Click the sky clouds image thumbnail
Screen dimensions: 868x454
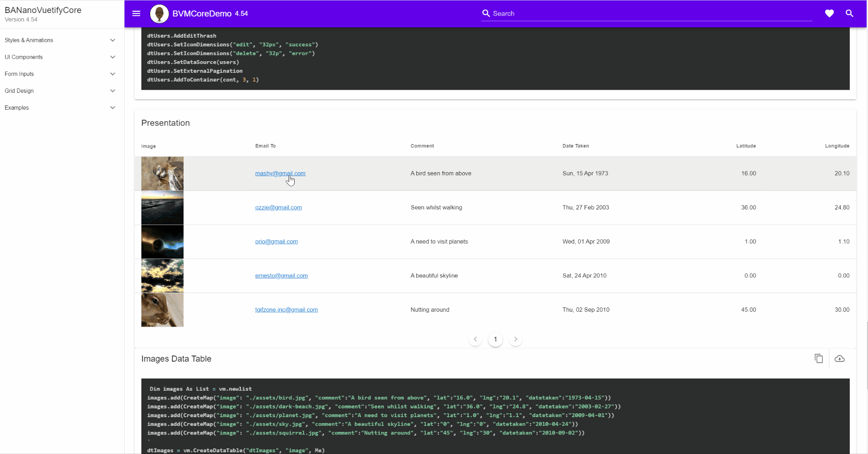tap(162, 276)
